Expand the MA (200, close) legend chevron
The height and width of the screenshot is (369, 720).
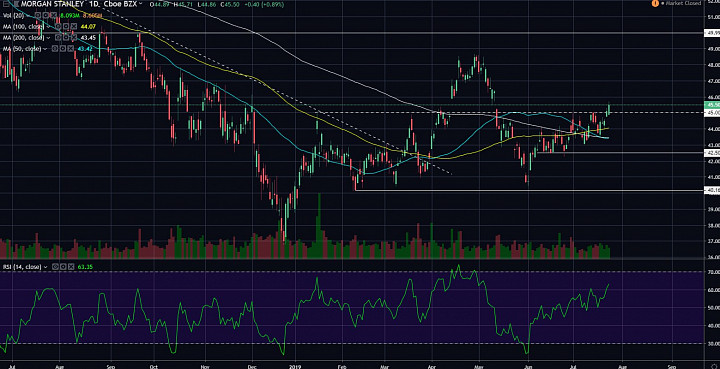tap(48, 38)
